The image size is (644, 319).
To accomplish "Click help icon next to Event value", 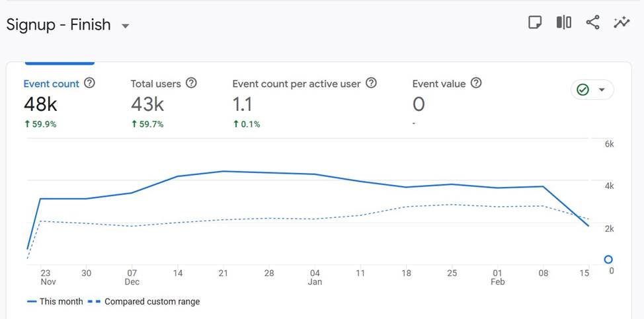I will (475, 83).
